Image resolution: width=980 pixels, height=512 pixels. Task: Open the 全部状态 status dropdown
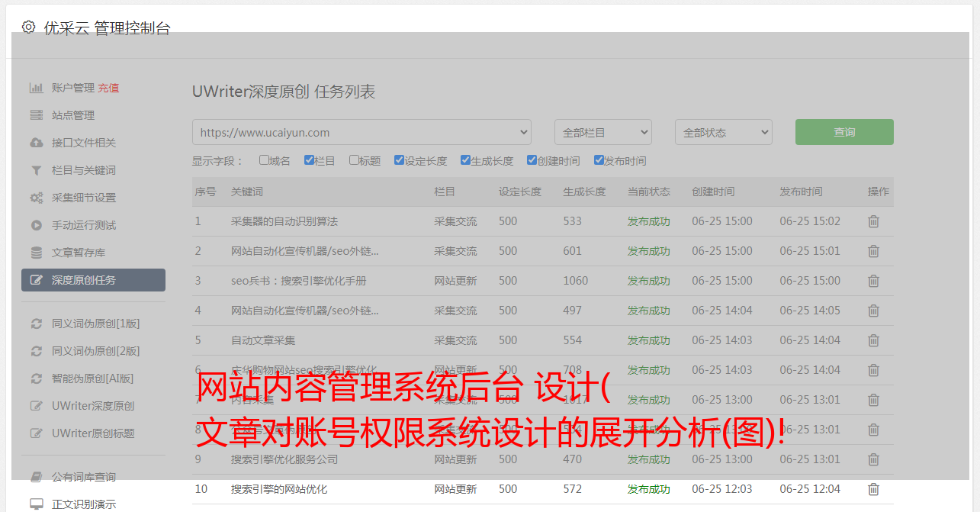[723, 132]
